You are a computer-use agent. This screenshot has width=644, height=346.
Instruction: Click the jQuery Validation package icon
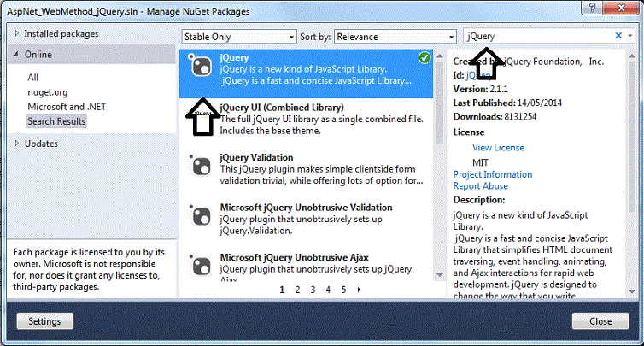pos(201,166)
